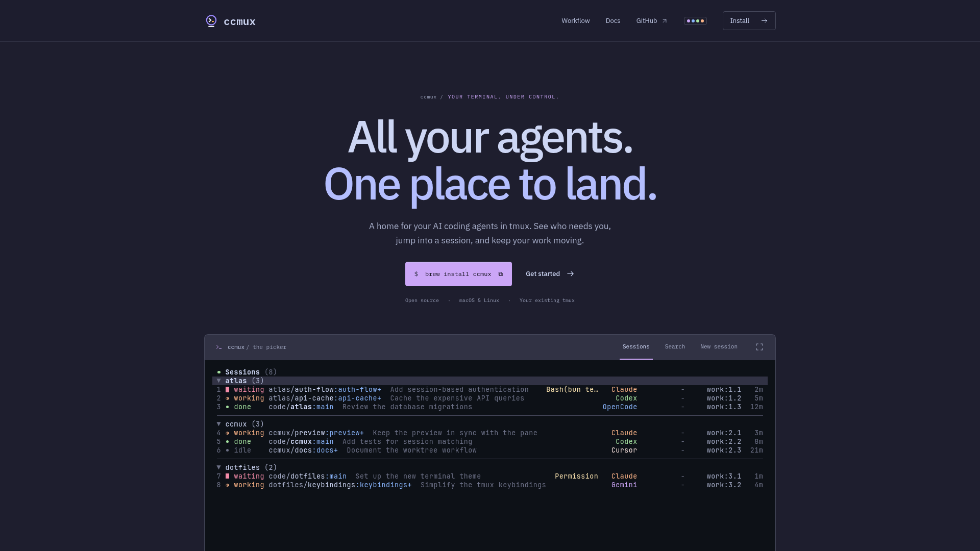Collapse the dotfiles (2) group
980x551 pixels.
pyautogui.click(x=219, y=467)
